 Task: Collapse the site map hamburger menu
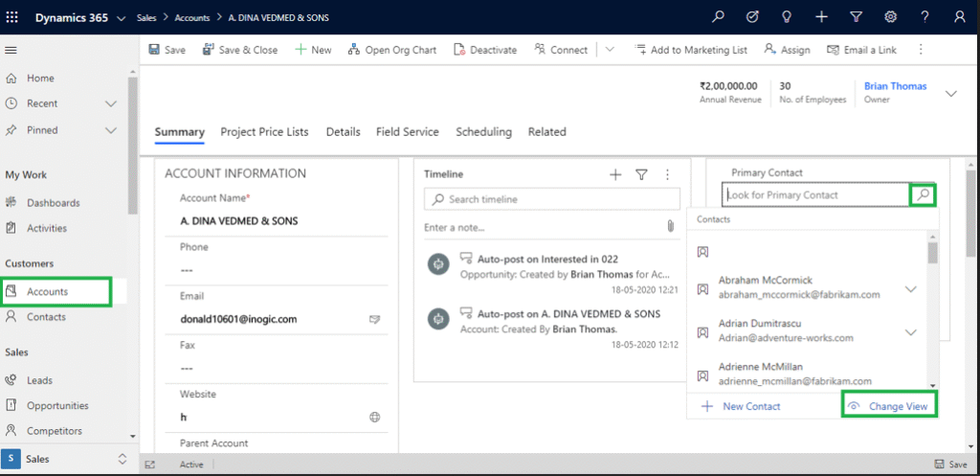coord(11,50)
